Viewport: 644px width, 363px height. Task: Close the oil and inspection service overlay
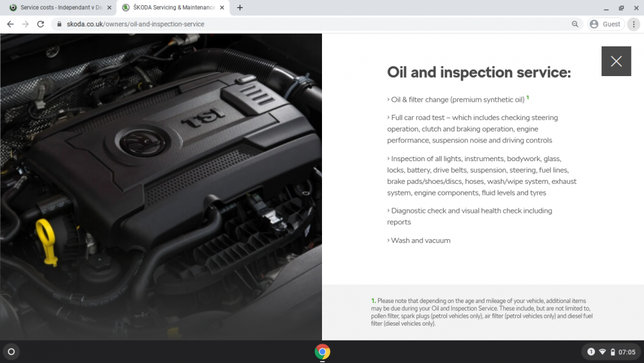pos(616,61)
